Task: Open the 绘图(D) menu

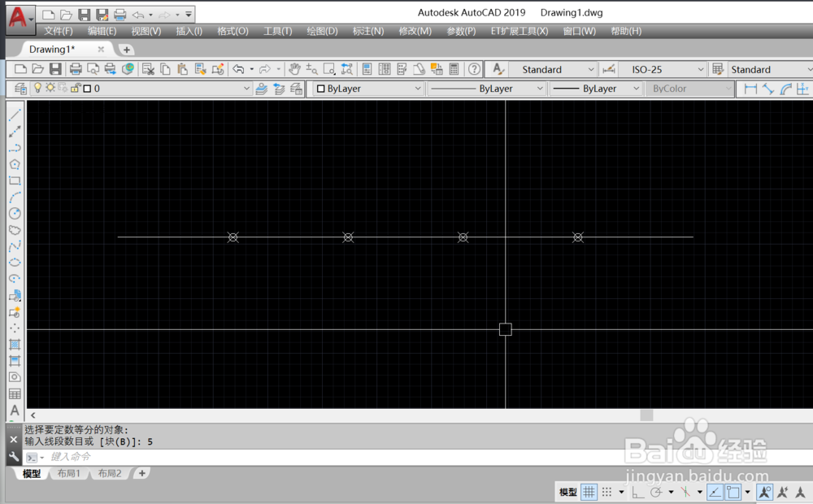Action: (322, 31)
